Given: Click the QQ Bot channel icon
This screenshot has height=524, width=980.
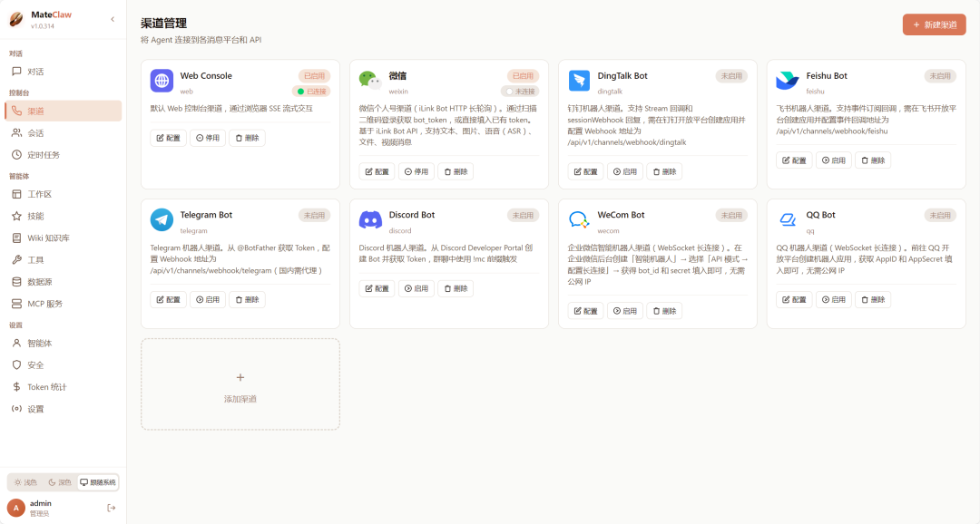Looking at the screenshot, I should (x=788, y=218).
